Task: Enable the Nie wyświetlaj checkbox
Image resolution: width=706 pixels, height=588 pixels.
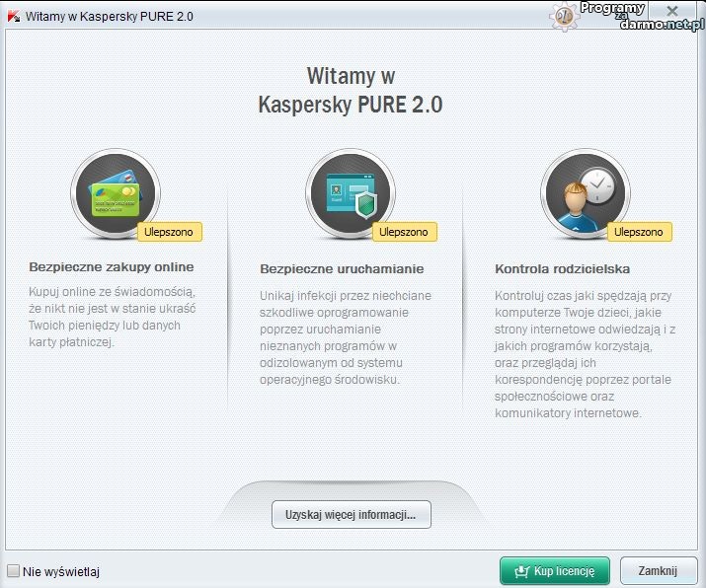Action: [x=13, y=571]
